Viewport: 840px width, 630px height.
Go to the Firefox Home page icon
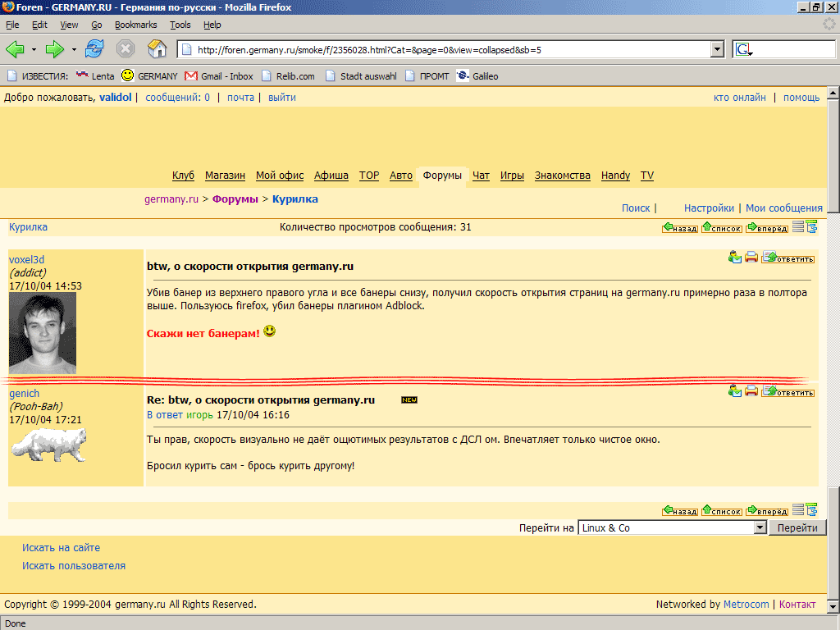[157, 49]
